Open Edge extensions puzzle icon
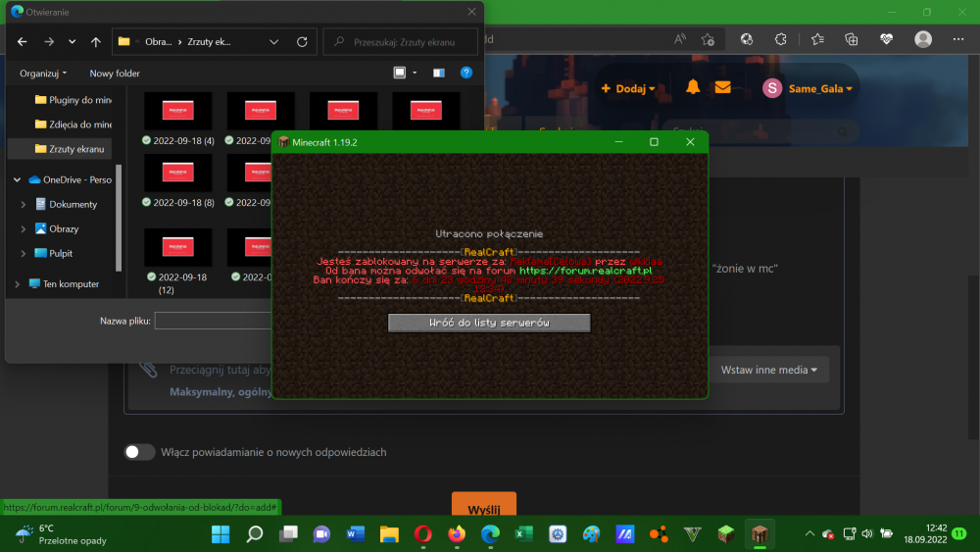Image resolution: width=980 pixels, height=552 pixels. (x=781, y=40)
